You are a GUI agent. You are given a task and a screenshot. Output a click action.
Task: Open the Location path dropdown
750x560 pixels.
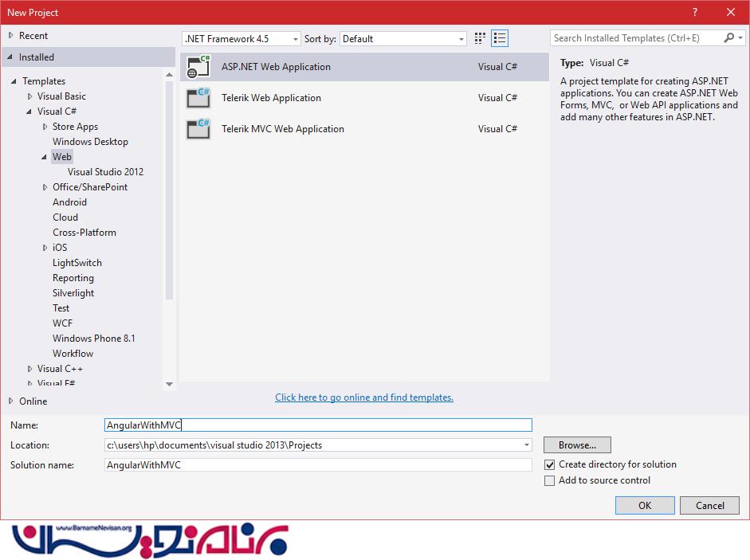pos(527,445)
